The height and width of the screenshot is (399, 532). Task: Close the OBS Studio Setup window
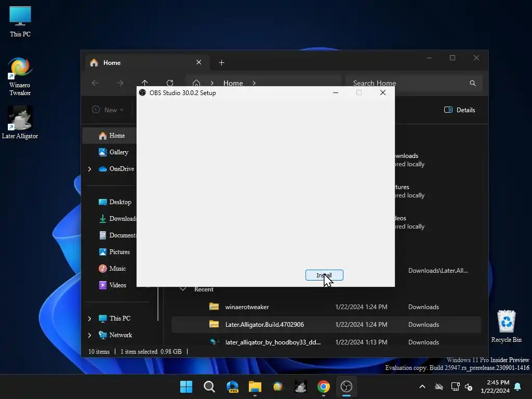click(383, 92)
